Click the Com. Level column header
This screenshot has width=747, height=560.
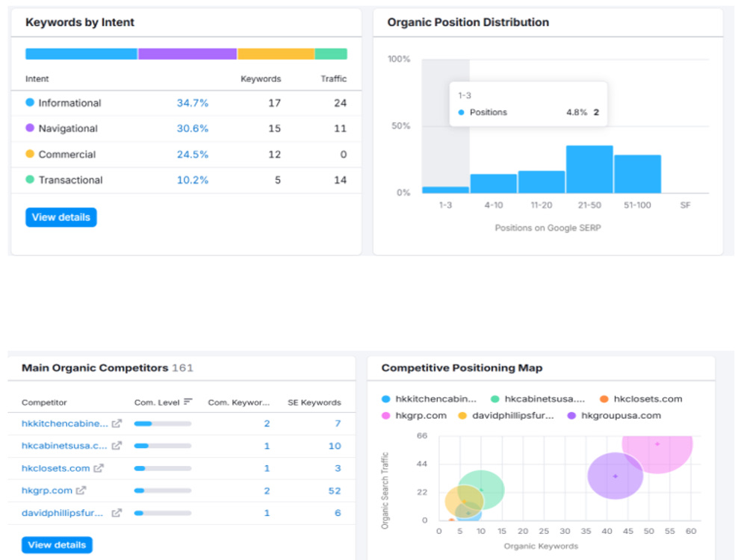(157, 402)
